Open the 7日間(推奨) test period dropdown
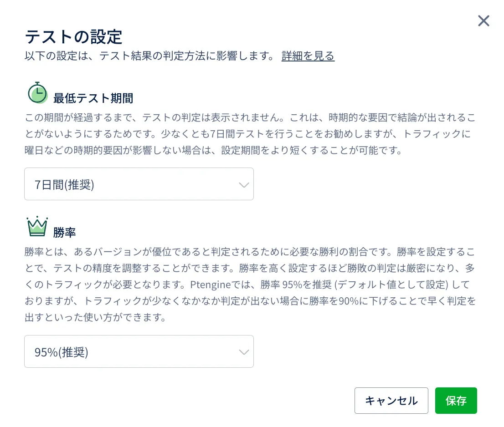 tap(132, 184)
